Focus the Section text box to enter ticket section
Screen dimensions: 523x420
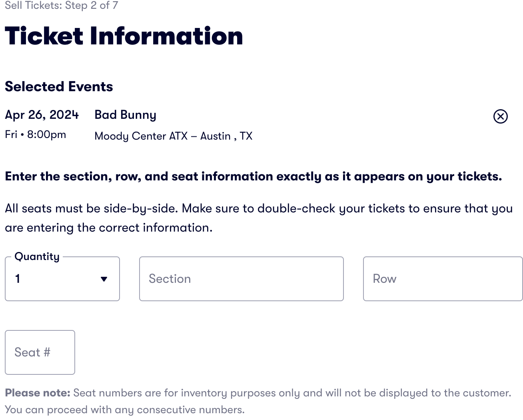tap(241, 279)
